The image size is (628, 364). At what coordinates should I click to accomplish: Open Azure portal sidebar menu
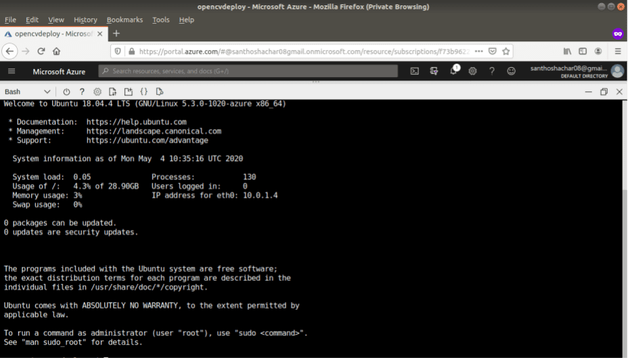click(x=12, y=71)
